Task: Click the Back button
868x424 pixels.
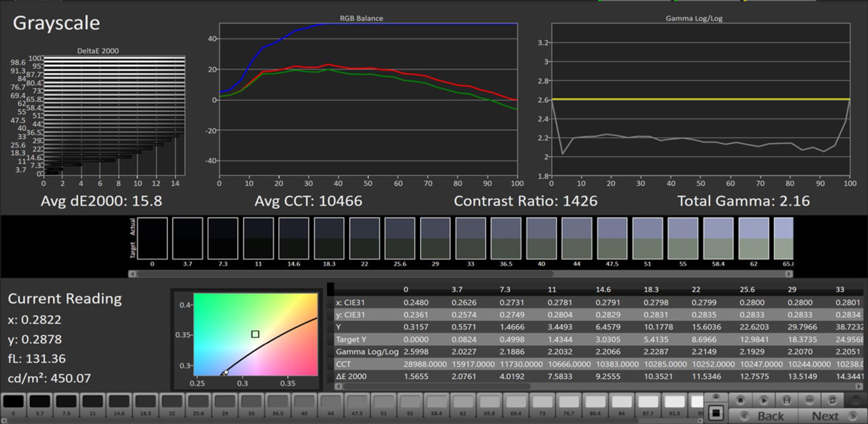Action: pyautogui.click(x=764, y=416)
